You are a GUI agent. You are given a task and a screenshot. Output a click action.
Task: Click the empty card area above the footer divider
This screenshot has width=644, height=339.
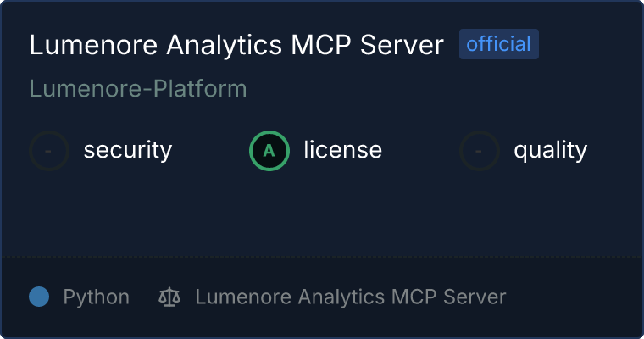(x=322, y=216)
